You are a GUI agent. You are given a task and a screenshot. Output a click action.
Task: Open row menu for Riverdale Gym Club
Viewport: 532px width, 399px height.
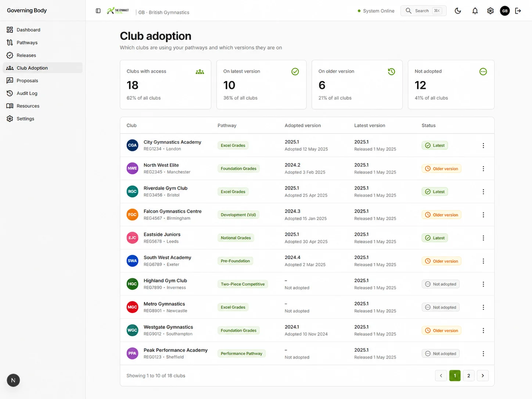(483, 192)
